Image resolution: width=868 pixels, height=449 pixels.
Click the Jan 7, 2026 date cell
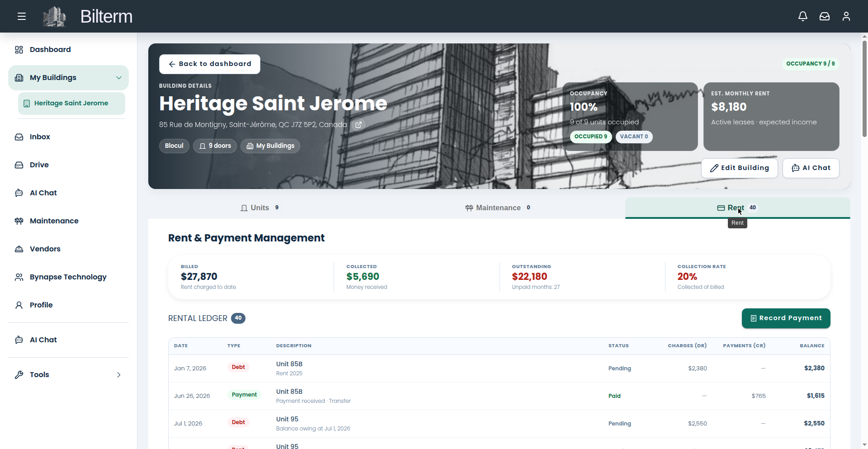click(190, 369)
